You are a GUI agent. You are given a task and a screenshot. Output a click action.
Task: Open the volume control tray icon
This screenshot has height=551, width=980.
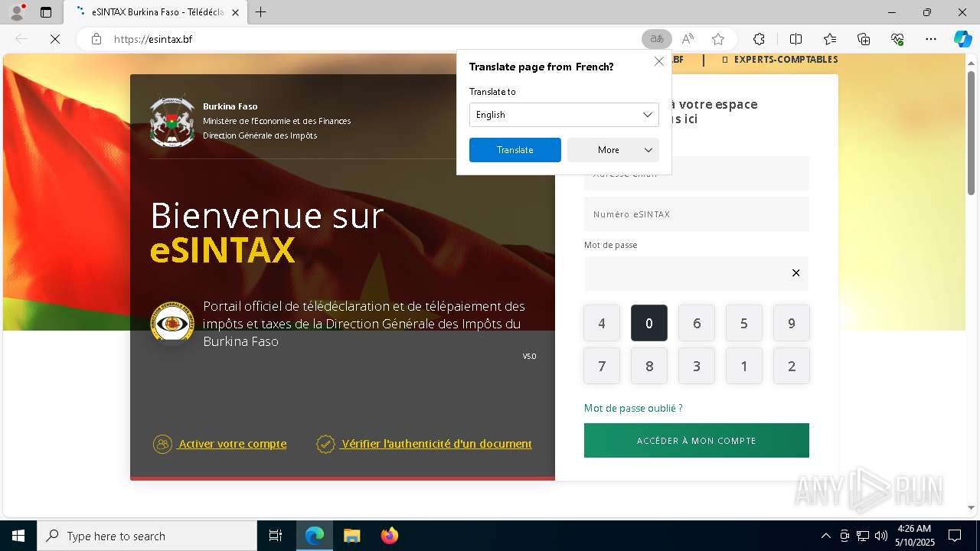click(x=881, y=536)
